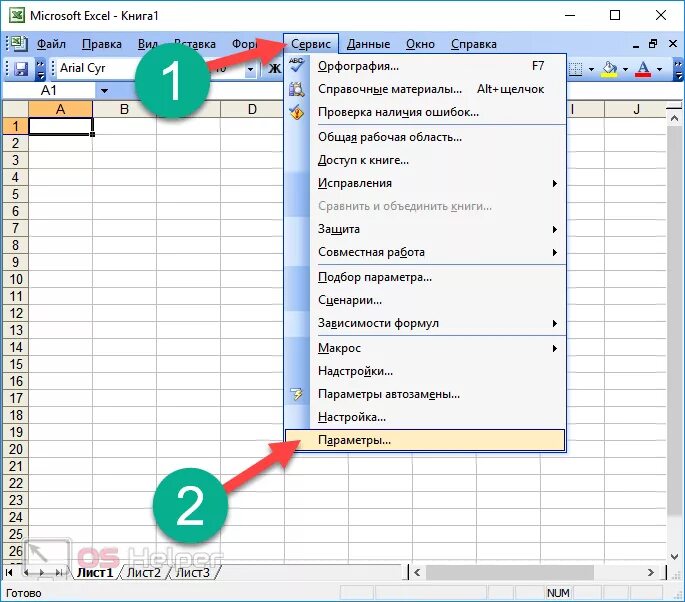This screenshot has width=685, height=602.
Task: Choose Справочные материалы... entry
Action: 425,89
